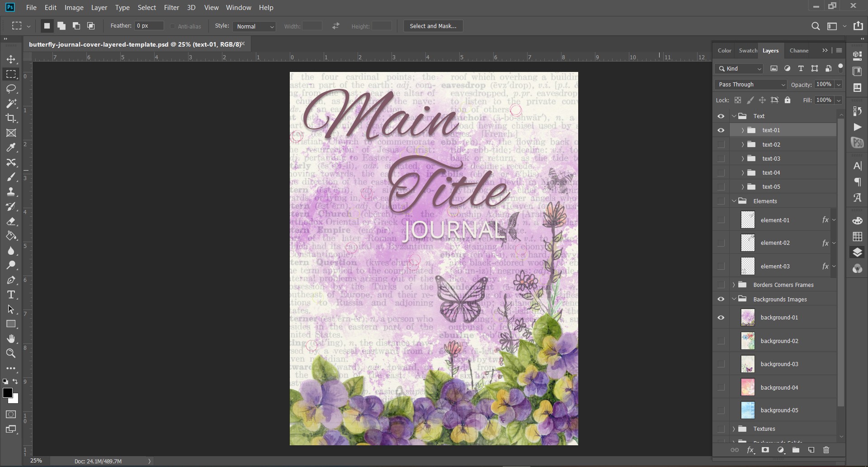Open the Pass Through blend mode dropdown
Screen dimensions: 868x467
(751, 85)
